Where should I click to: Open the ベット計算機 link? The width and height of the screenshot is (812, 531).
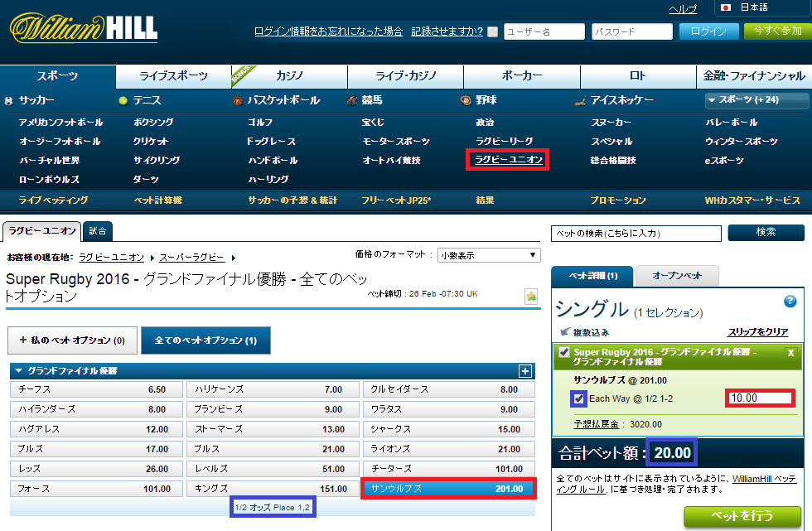(x=158, y=200)
